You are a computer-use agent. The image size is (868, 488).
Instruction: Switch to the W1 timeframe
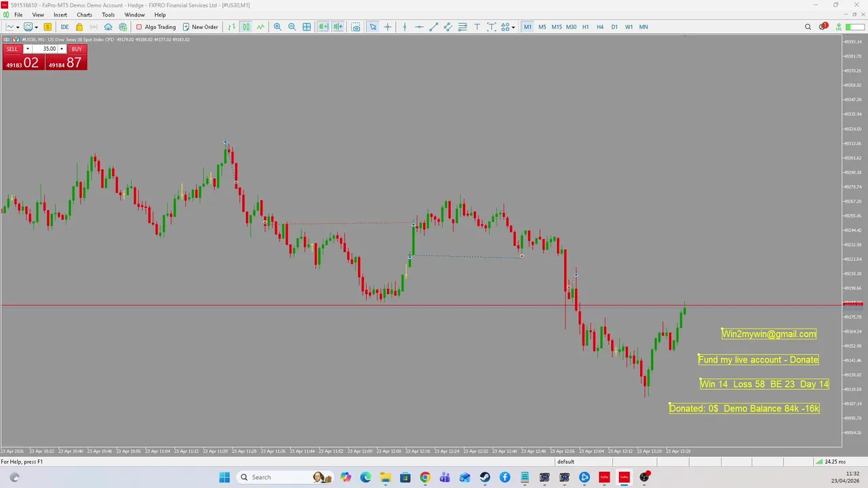click(x=629, y=27)
